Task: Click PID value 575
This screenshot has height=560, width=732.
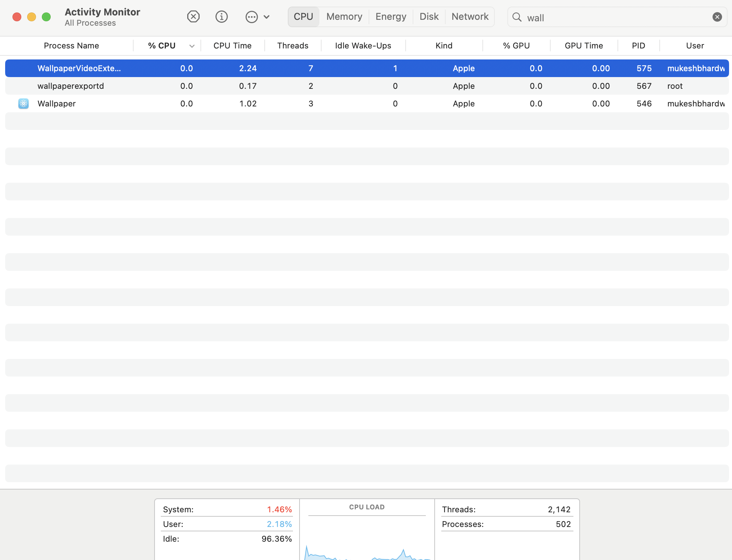Action: pyautogui.click(x=644, y=68)
